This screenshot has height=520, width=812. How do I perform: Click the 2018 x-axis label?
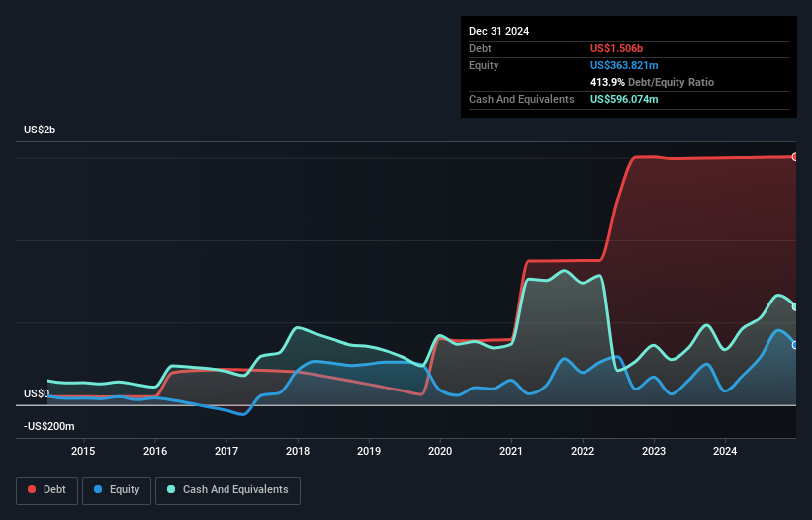pos(298,451)
